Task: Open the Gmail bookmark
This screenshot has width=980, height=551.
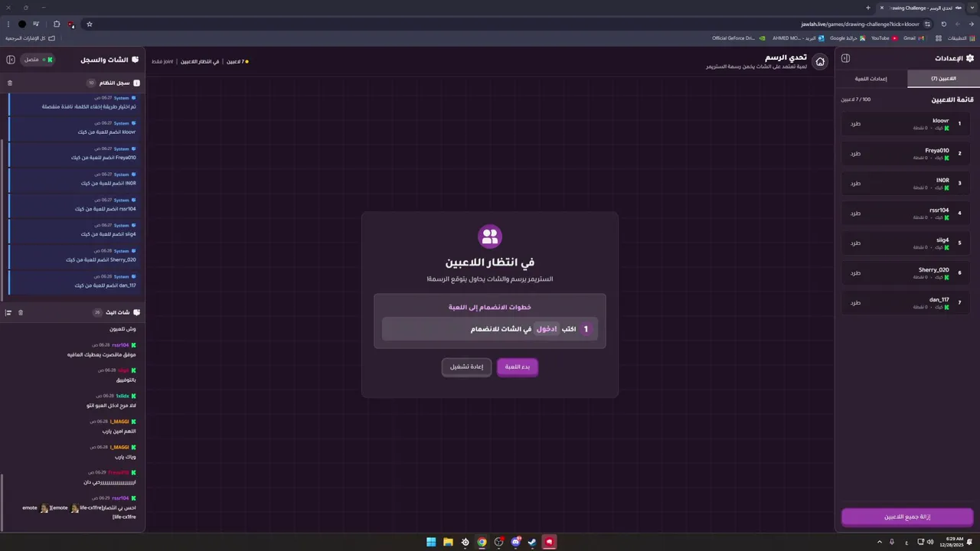Action: click(913, 37)
